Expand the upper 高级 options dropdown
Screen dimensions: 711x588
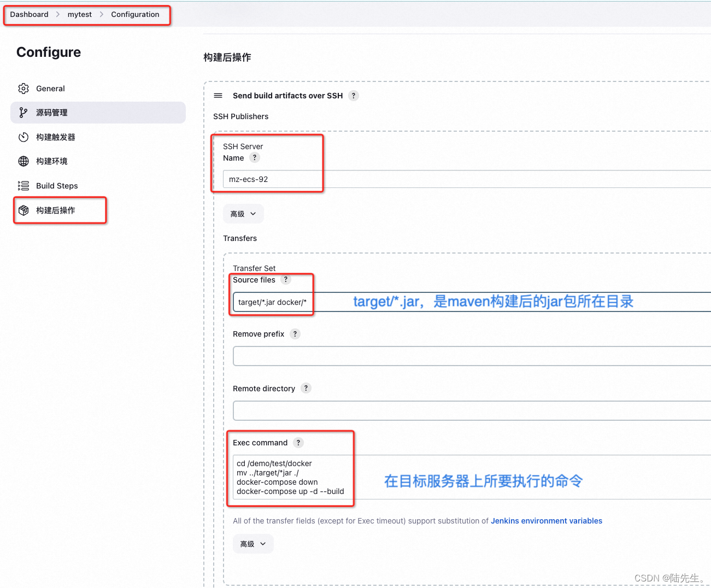tap(243, 214)
